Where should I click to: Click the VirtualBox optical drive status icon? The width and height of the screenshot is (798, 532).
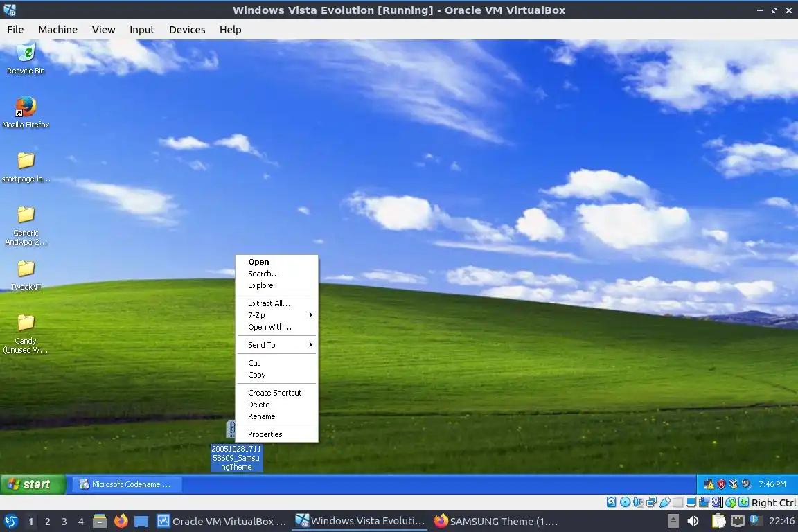coord(626,502)
